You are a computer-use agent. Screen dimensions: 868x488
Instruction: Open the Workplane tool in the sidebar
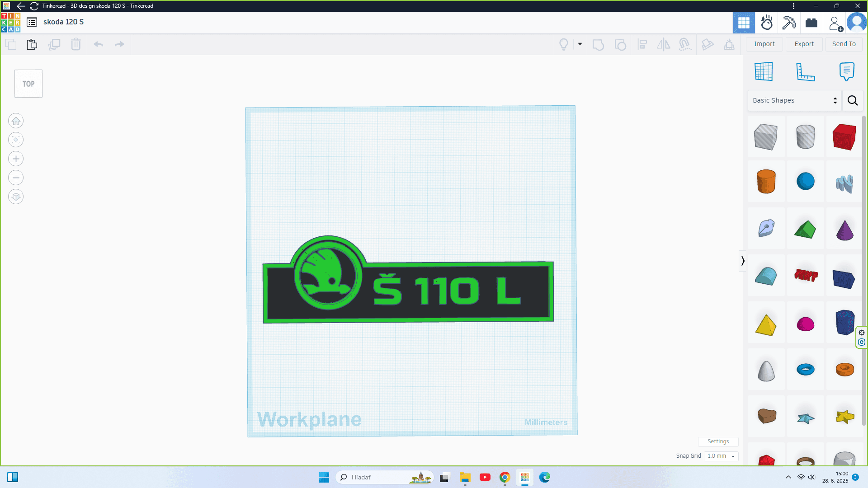click(764, 71)
